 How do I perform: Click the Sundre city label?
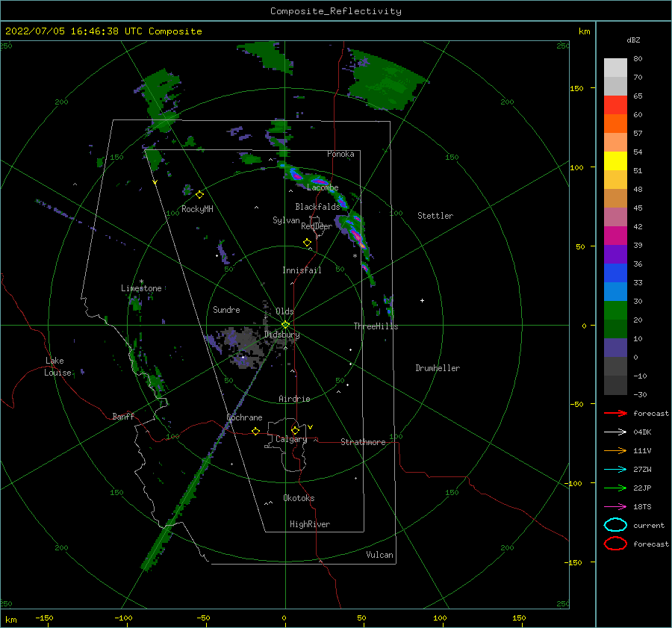[x=226, y=309]
